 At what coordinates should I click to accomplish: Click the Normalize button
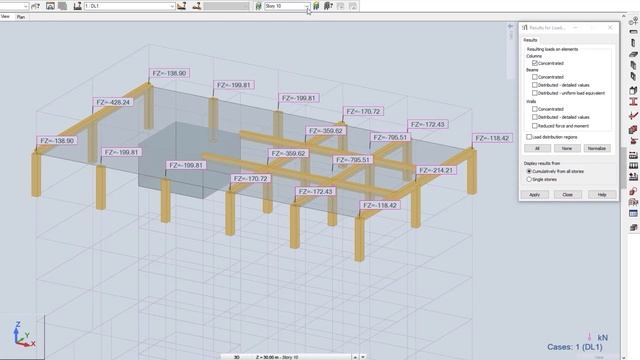pyautogui.click(x=597, y=149)
